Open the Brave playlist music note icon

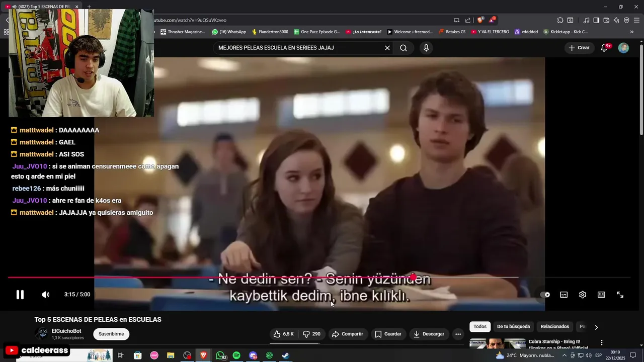(586, 20)
